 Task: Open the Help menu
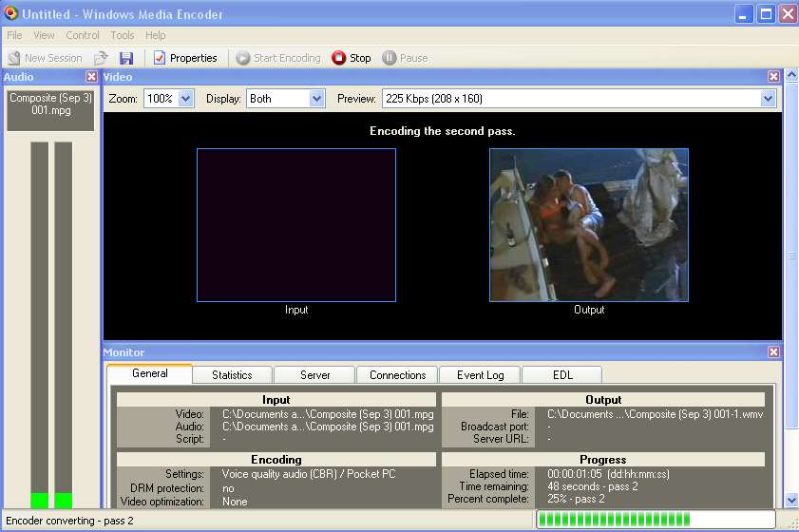tap(156, 35)
